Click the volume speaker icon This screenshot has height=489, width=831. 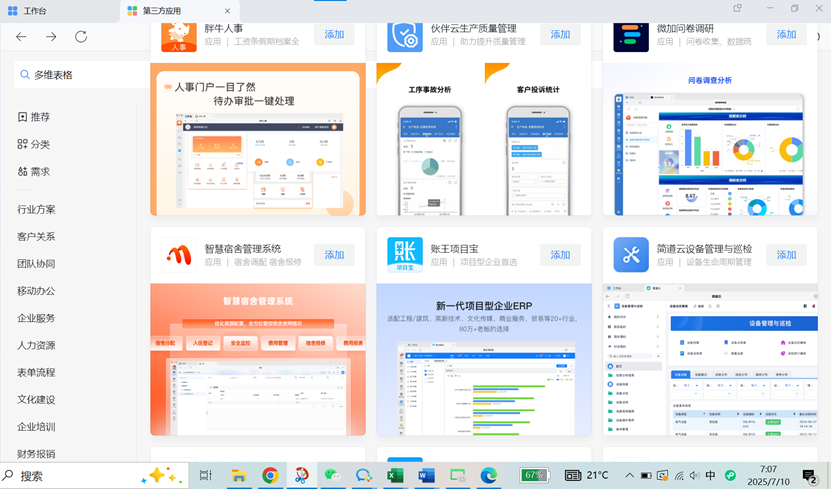click(x=695, y=475)
